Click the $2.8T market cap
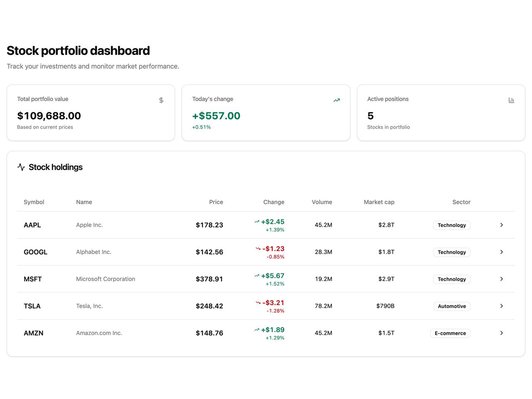532x399 pixels. pos(387,225)
